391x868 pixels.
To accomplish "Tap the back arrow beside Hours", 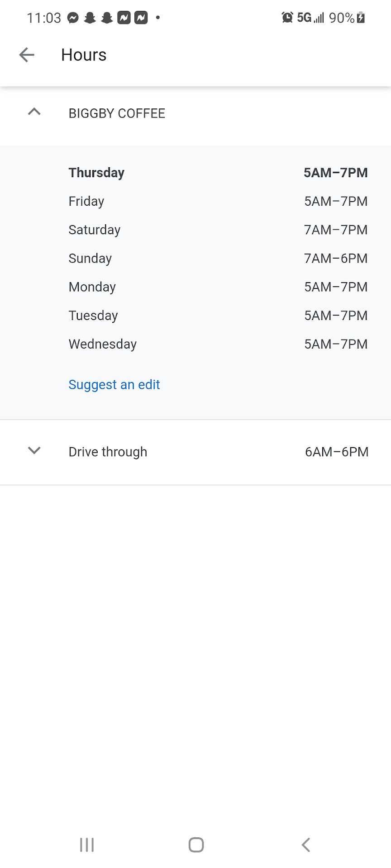I will [27, 55].
